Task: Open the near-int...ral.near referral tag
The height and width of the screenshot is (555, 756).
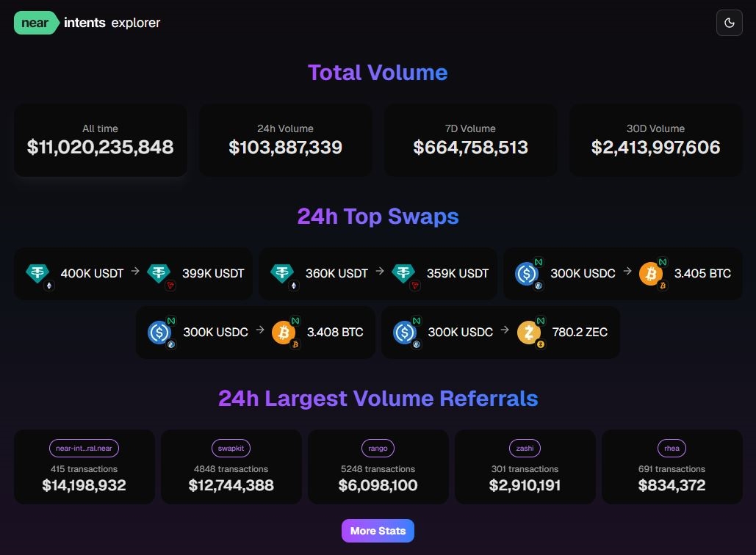Action: click(x=84, y=448)
